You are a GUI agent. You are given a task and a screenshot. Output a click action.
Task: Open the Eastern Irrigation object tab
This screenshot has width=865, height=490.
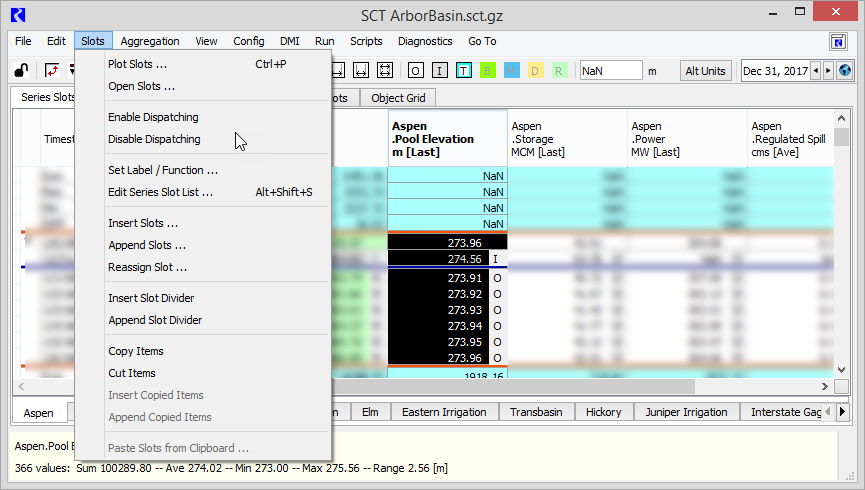click(x=444, y=412)
